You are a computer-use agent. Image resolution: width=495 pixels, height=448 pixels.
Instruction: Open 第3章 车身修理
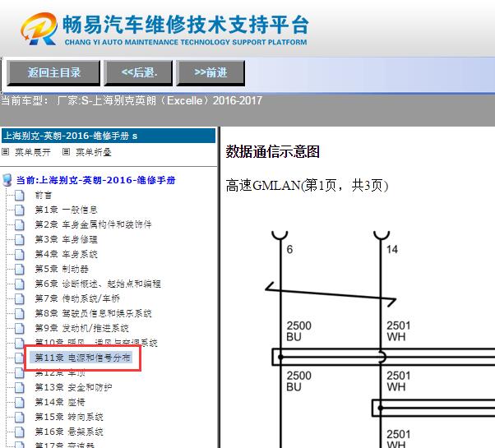(x=66, y=239)
